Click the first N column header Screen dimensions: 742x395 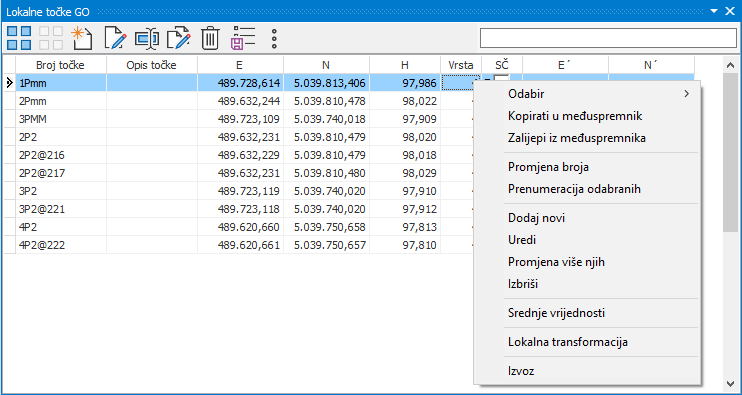point(326,65)
